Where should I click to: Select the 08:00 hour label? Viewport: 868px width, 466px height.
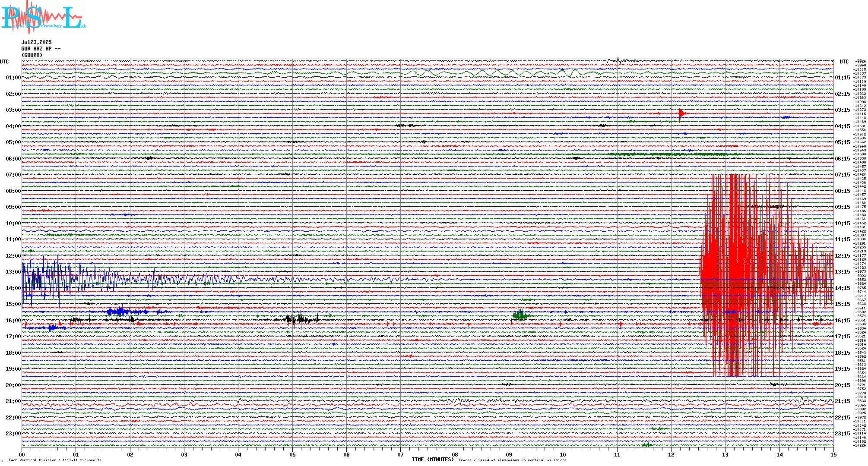[13, 191]
